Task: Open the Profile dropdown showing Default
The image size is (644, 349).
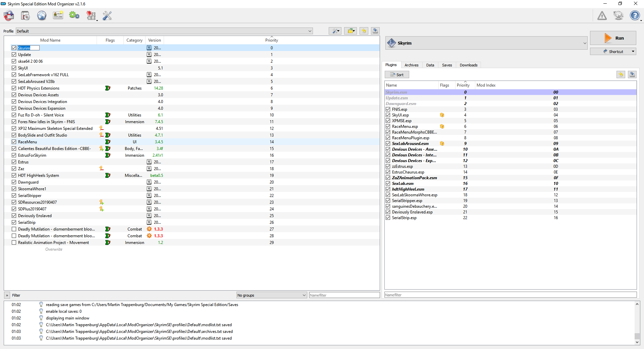Action: coord(164,31)
